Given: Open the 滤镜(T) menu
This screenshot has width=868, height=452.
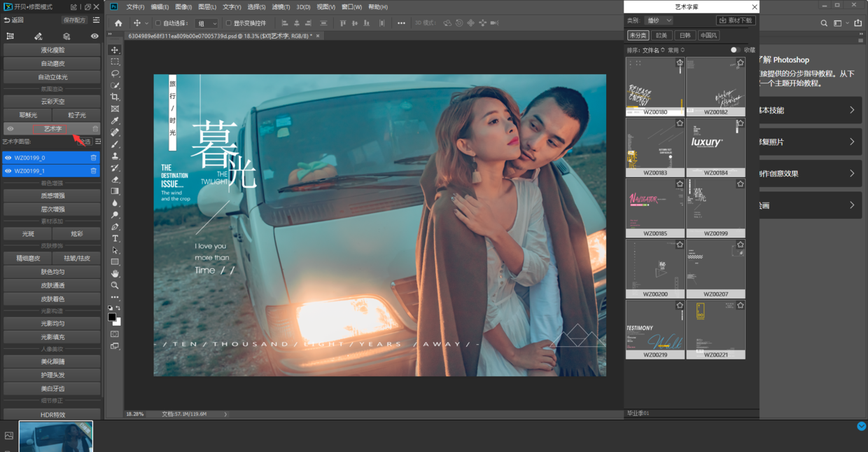Looking at the screenshot, I should 281,7.
